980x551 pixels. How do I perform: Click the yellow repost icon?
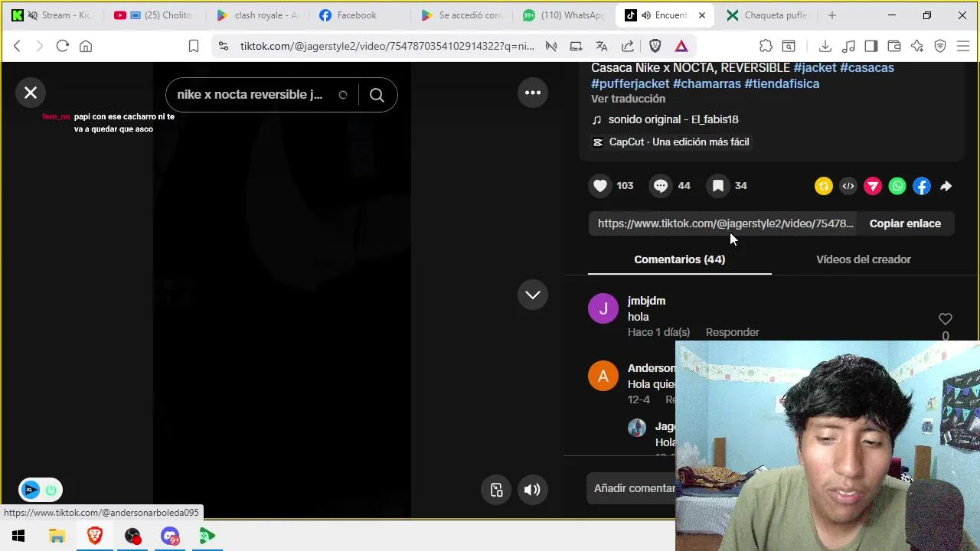click(824, 186)
